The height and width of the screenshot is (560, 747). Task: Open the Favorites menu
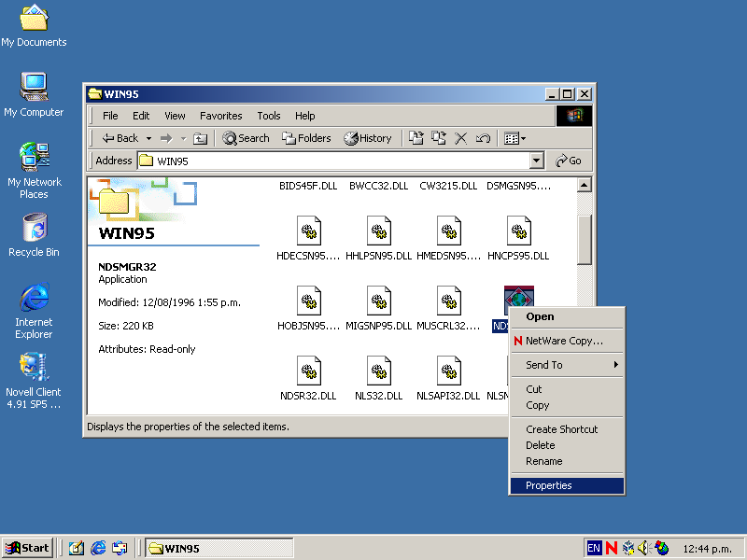pos(221,116)
